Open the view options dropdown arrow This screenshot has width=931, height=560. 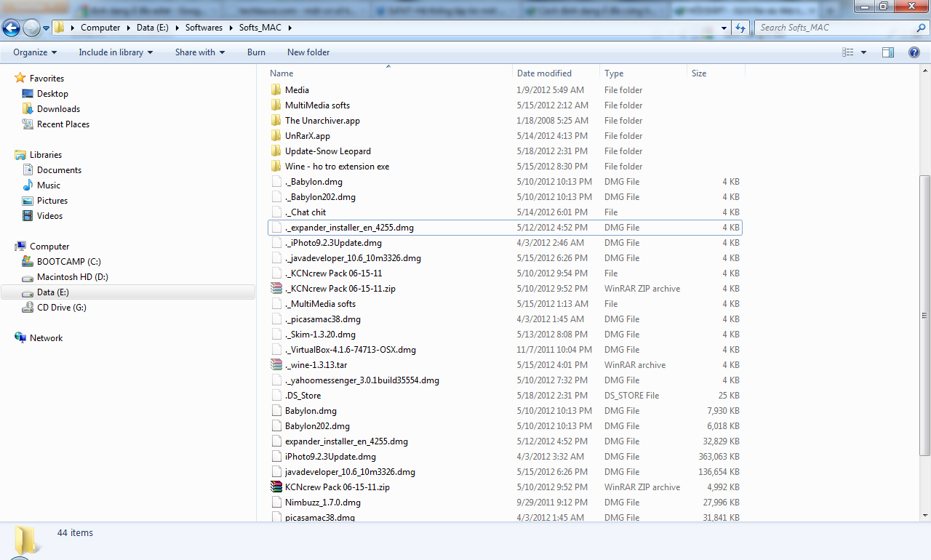pos(863,52)
